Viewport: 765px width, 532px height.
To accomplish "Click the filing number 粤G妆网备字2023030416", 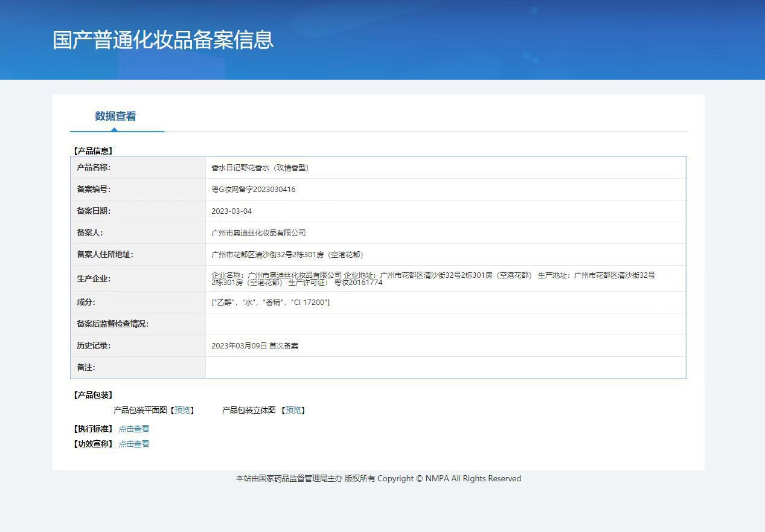I will point(254,190).
